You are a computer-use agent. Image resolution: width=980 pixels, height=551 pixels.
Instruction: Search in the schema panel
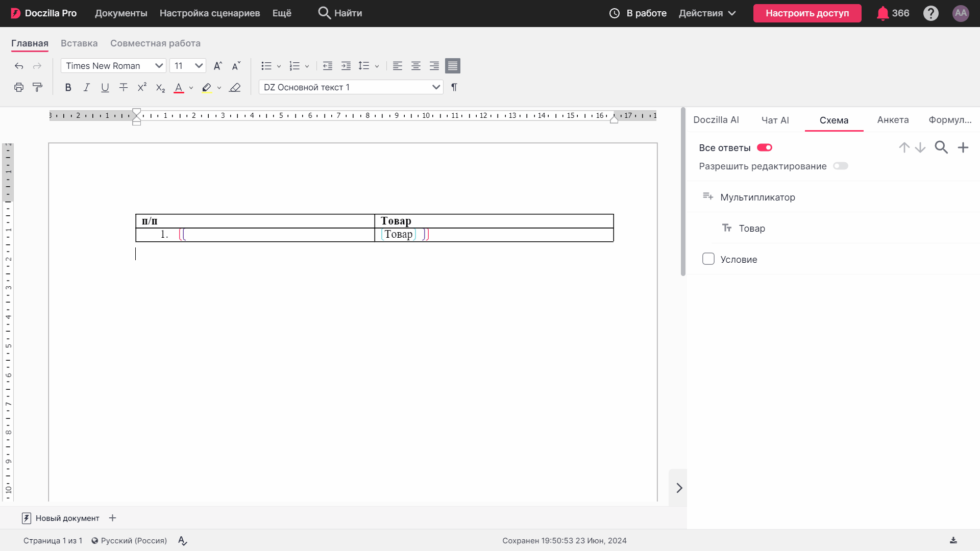(x=941, y=147)
